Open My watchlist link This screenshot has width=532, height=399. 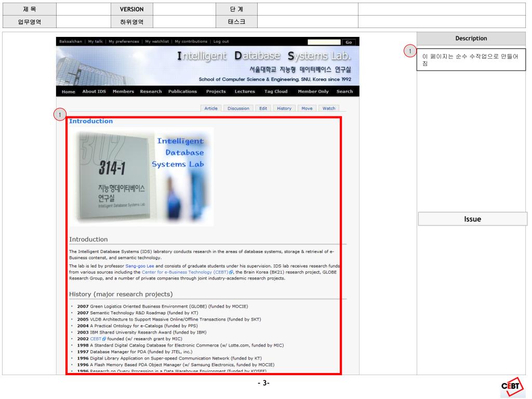[157, 42]
